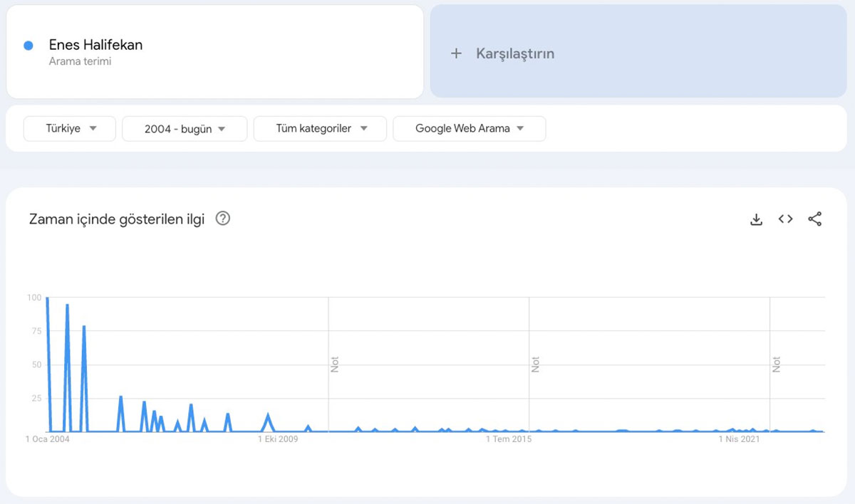Add a comparison term with Karşılaştırın
The width and height of the screenshot is (855, 504).
click(x=638, y=51)
